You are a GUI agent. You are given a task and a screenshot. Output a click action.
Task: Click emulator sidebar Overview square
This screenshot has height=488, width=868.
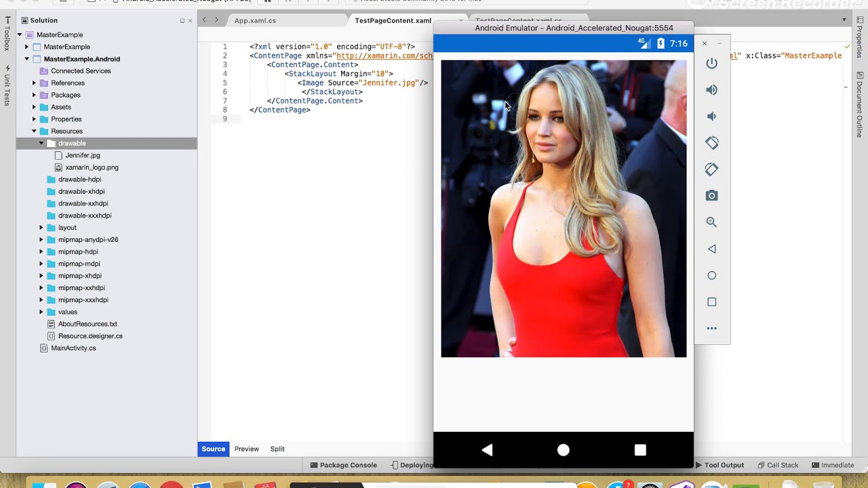click(x=711, y=302)
